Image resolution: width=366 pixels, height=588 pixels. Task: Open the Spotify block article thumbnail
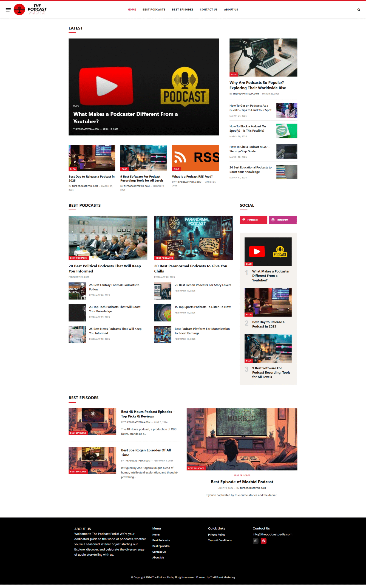coord(287,131)
